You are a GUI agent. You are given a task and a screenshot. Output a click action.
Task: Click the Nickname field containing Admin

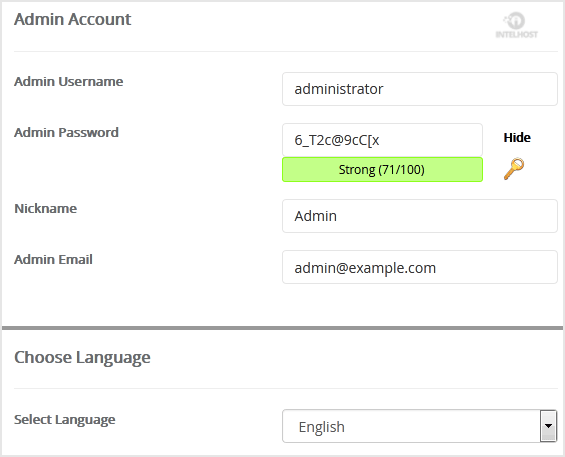tap(420, 216)
